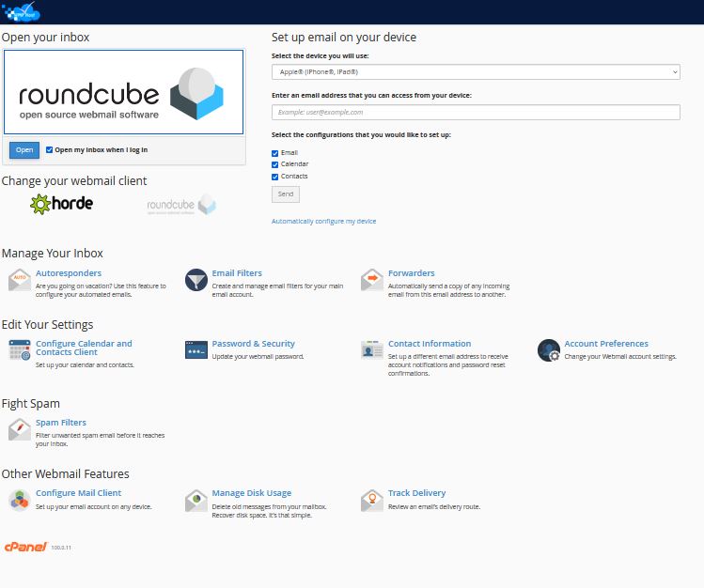Click the Forwarders arrow envelope icon

coord(372,280)
